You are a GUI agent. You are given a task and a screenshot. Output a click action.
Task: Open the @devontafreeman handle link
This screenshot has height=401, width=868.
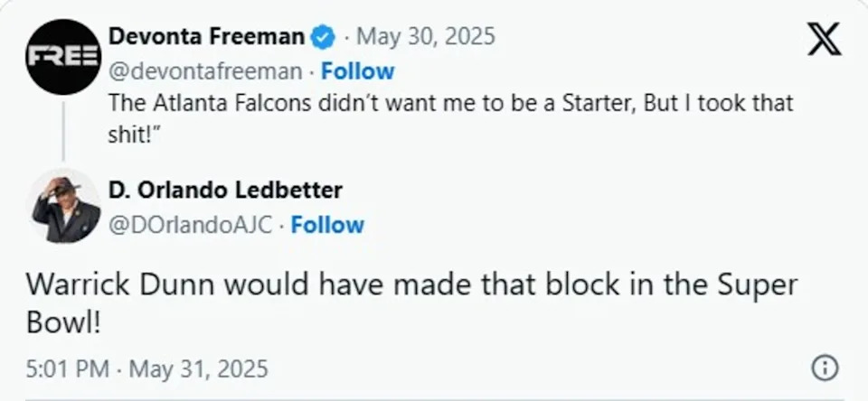coord(206,70)
